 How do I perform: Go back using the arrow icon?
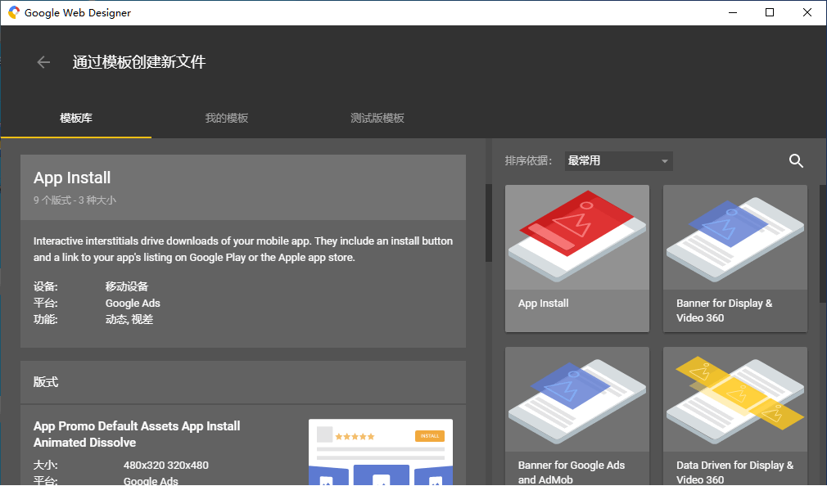click(43, 62)
